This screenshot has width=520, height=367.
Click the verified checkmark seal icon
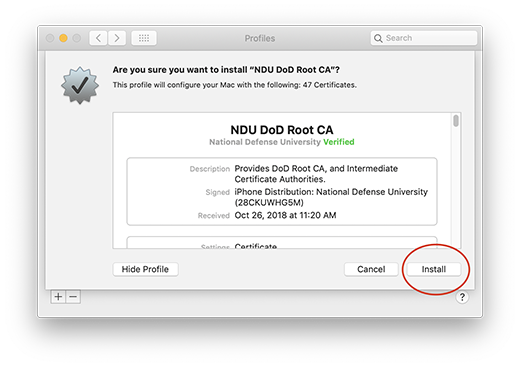click(80, 85)
